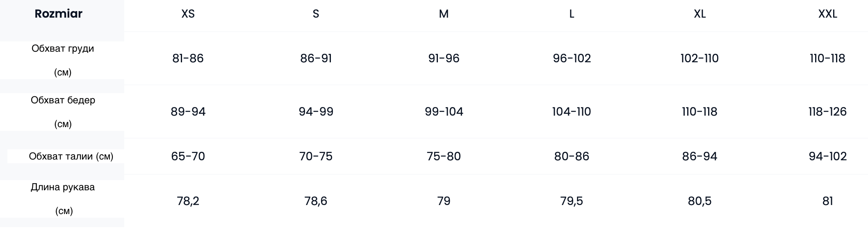Select the XS size column header
The height and width of the screenshot is (228, 868).
click(188, 14)
